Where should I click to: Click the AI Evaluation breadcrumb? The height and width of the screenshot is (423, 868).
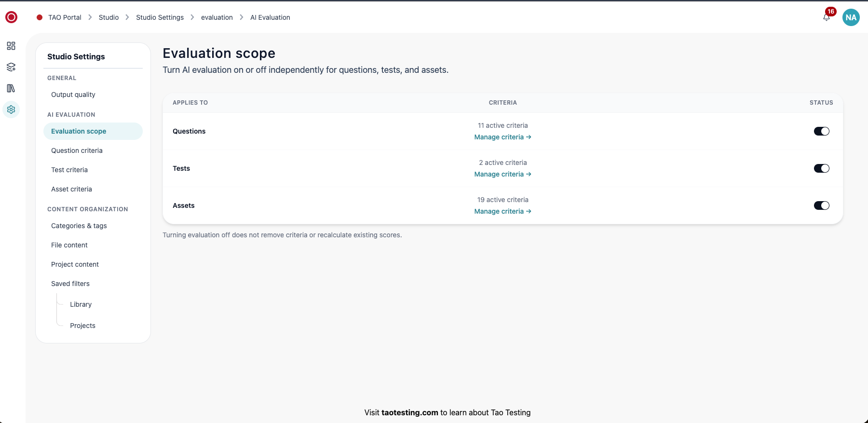270,17
